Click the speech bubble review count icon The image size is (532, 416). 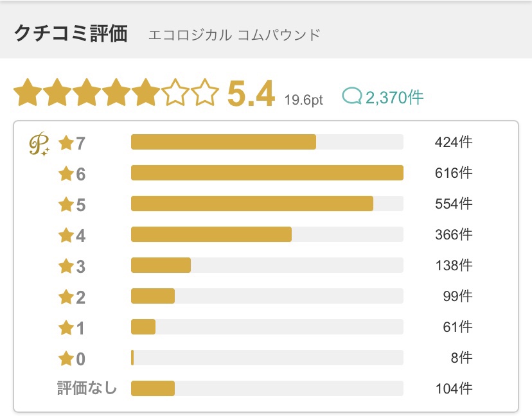pos(352,96)
